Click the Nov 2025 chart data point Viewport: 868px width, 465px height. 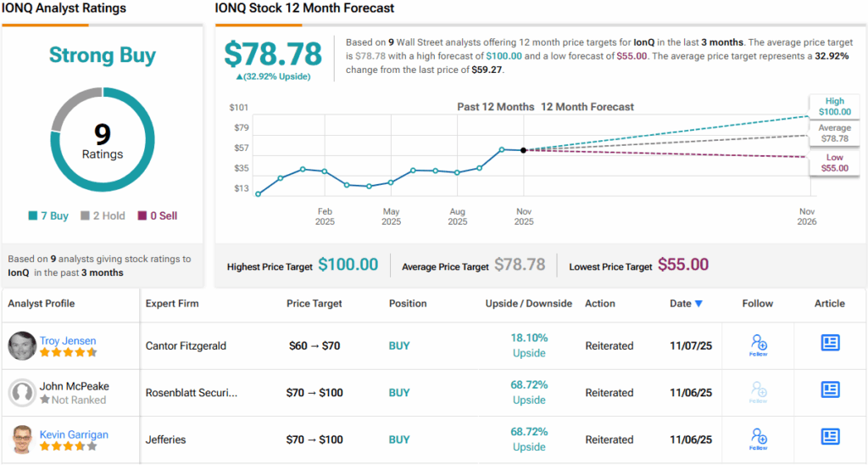(524, 150)
